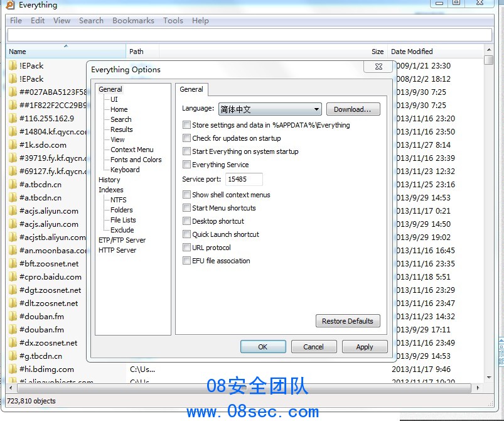Select the General tab in options
The height and width of the screenshot is (421, 504).
[191, 89]
